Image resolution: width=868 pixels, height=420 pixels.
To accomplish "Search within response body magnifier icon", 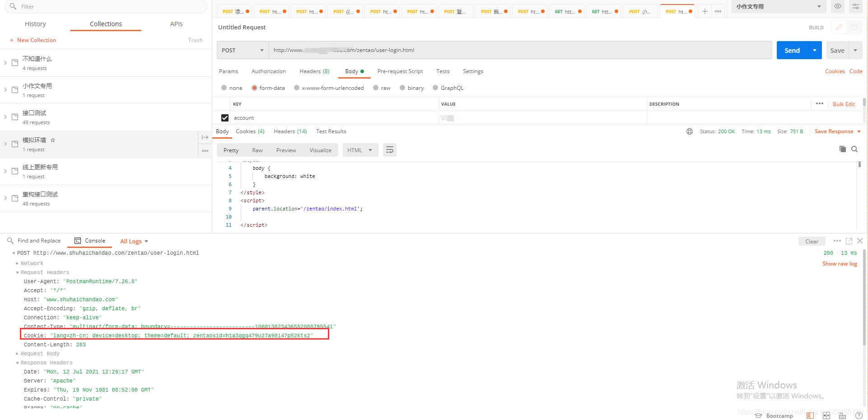I will click(x=854, y=149).
